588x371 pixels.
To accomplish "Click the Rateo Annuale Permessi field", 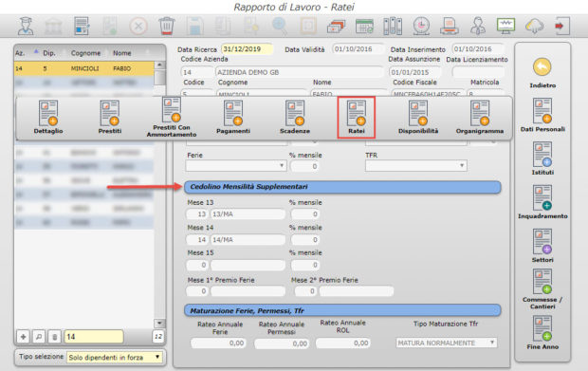I will pyautogui.click(x=282, y=343).
